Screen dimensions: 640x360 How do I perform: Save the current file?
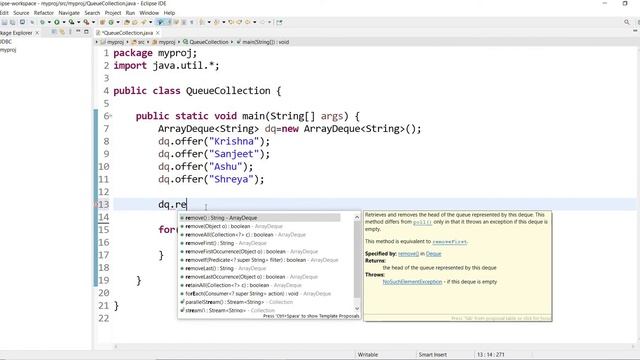tap(4, 22)
